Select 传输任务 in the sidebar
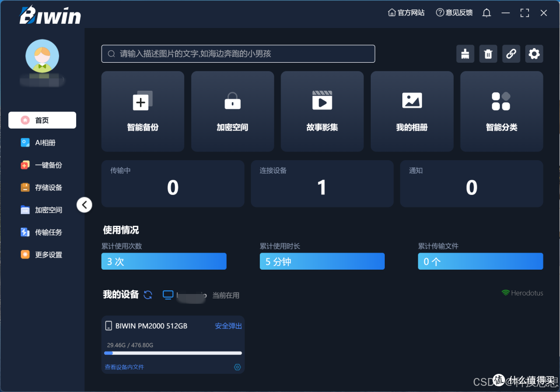 point(42,232)
